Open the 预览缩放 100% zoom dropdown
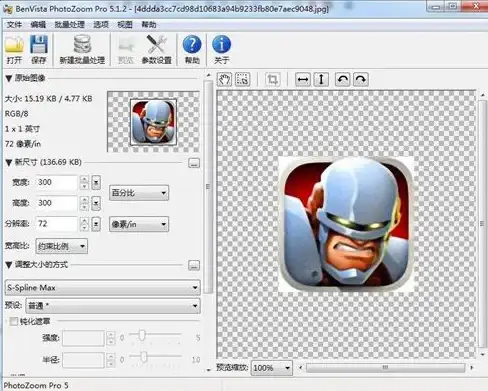 [x=272, y=368]
